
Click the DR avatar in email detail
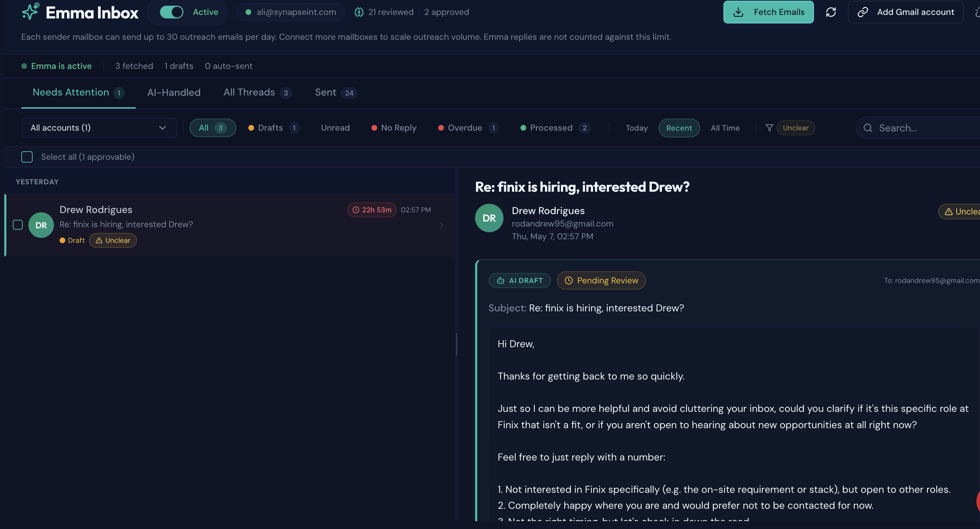coord(489,218)
